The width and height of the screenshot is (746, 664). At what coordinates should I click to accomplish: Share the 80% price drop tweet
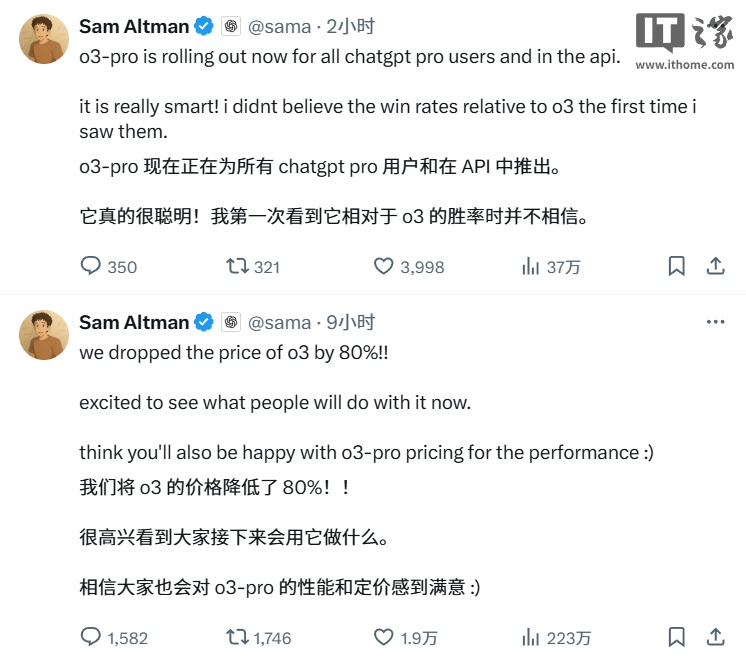(716, 637)
